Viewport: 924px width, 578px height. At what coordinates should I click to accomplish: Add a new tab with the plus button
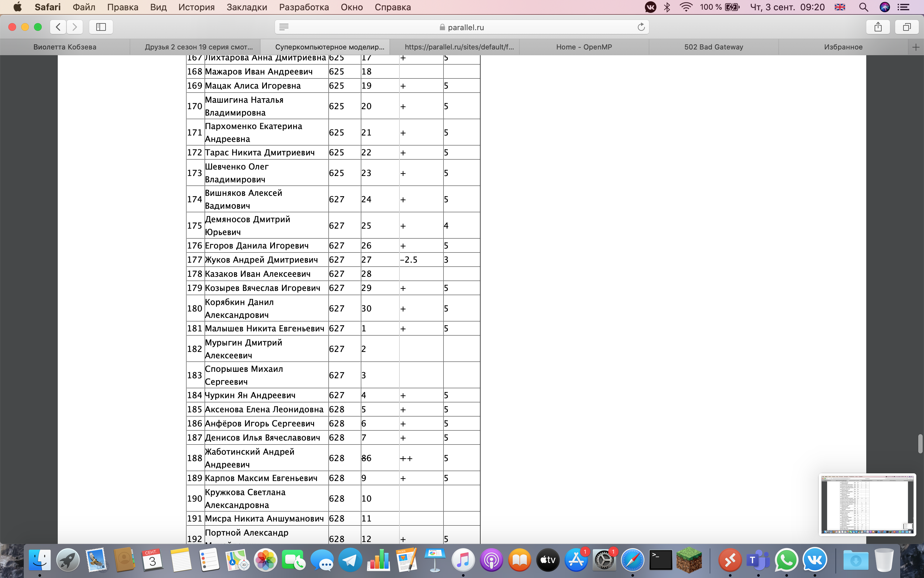point(916,47)
